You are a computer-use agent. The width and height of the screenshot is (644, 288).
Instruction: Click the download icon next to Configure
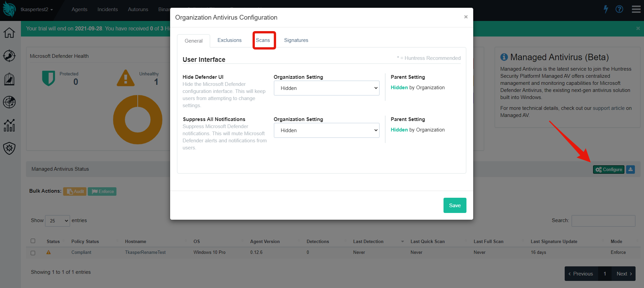click(x=630, y=169)
